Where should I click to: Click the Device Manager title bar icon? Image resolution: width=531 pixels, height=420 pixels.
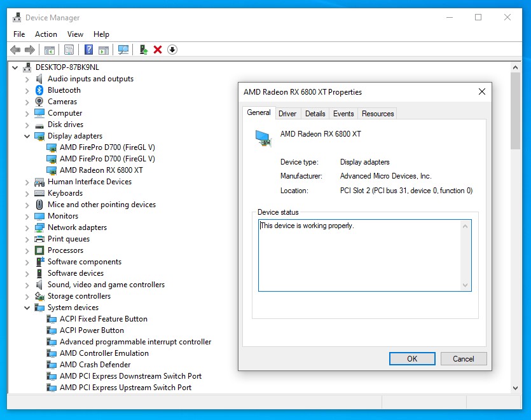(x=17, y=17)
